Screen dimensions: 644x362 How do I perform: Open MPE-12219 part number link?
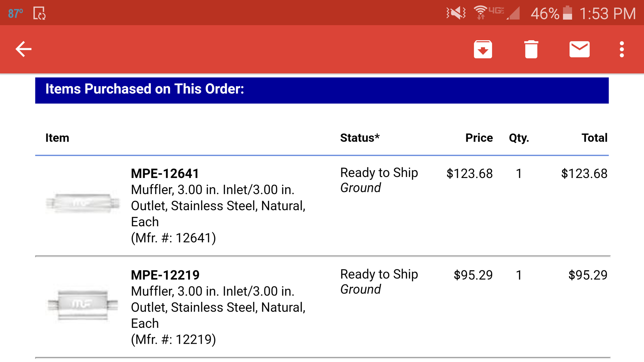click(165, 275)
